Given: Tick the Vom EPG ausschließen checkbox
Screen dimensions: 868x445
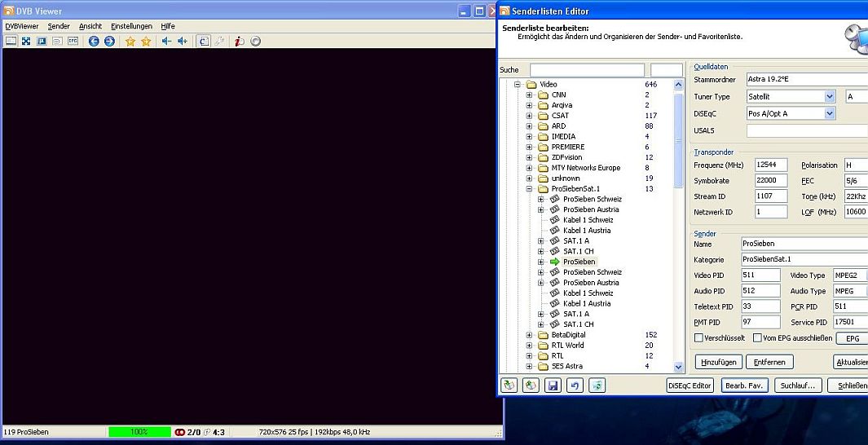Looking at the screenshot, I should tap(757, 337).
